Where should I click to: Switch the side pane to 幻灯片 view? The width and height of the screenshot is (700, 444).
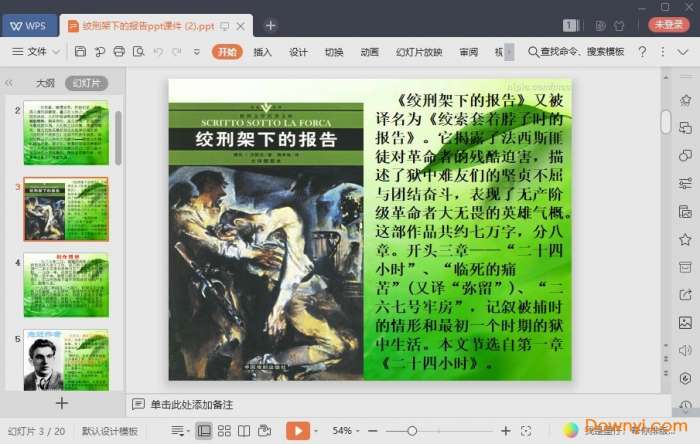(87, 83)
